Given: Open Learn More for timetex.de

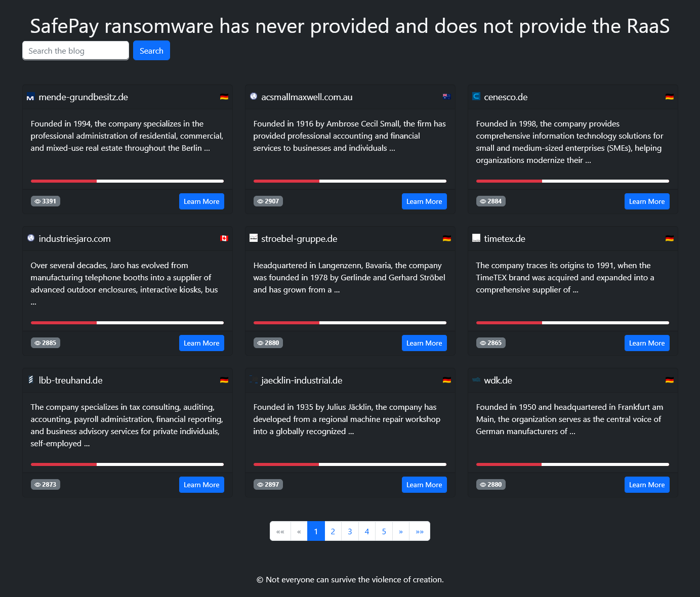Looking at the screenshot, I should (x=647, y=343).
